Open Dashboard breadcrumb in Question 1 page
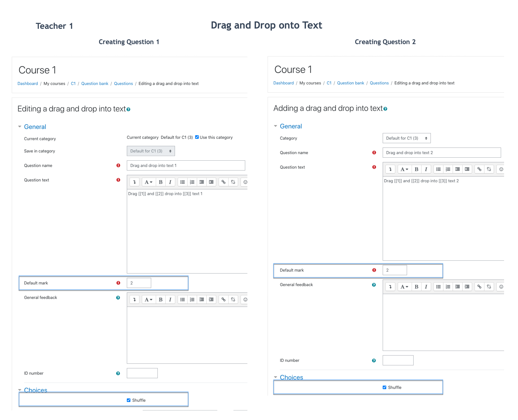This screenshot has width=518, height=420. pos(28,83)
